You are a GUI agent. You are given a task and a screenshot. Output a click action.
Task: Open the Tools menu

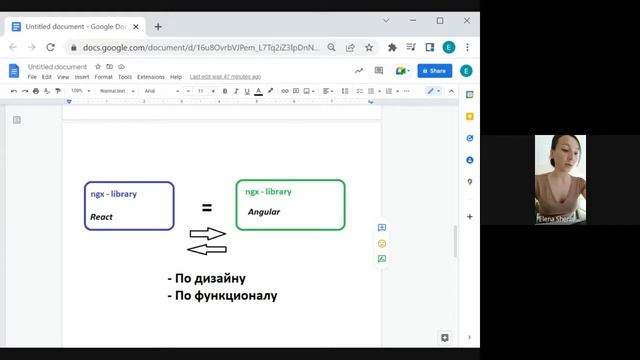[125, 77]
